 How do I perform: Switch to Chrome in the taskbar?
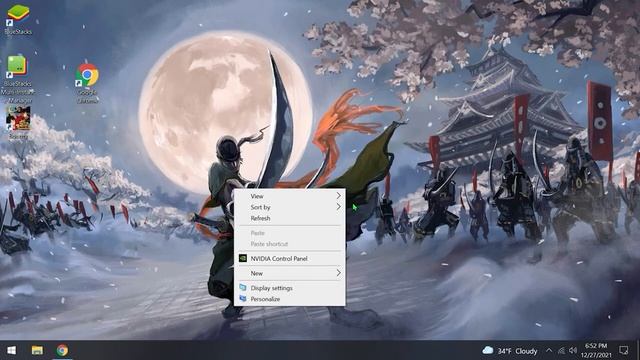pyautogui.click(x=62, y=350)
